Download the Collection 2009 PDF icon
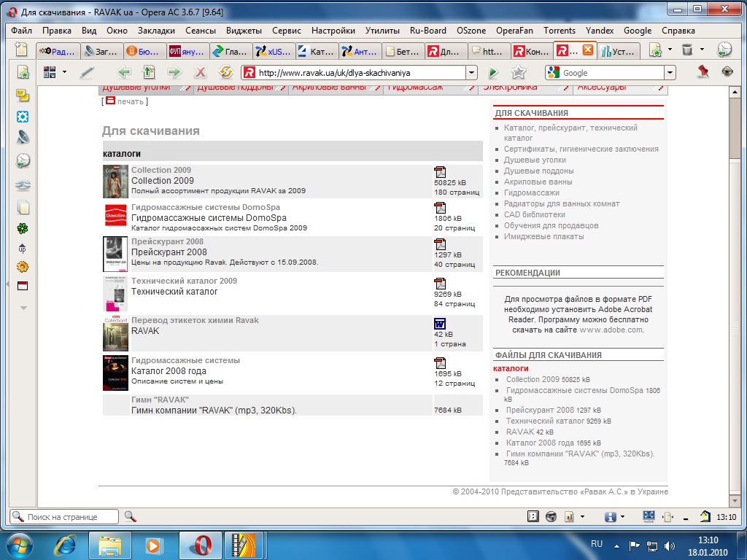This screenshot has width=747, height=560. coord(440,172)
